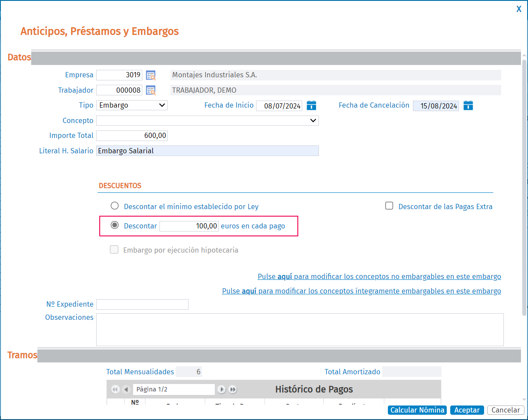The width and height of the screenshot is (528, 420).
Task: Jump to last page of payment history
Action: coord(233,389)
